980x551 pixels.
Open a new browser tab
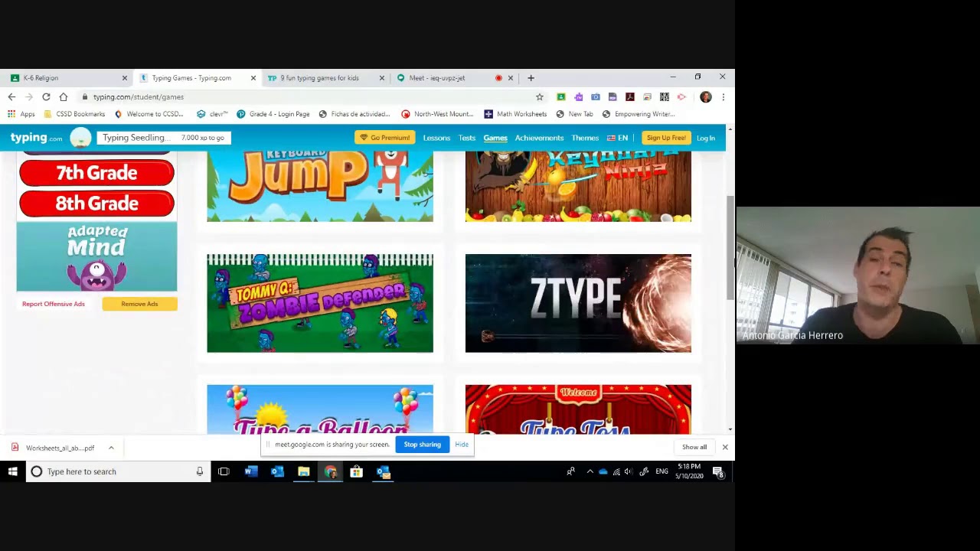[x=531, y=78]
